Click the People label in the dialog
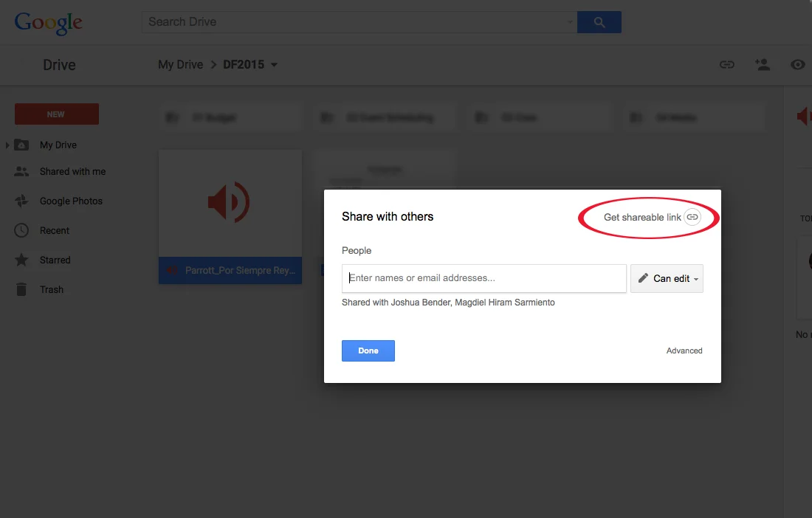 tap(357, 250)
